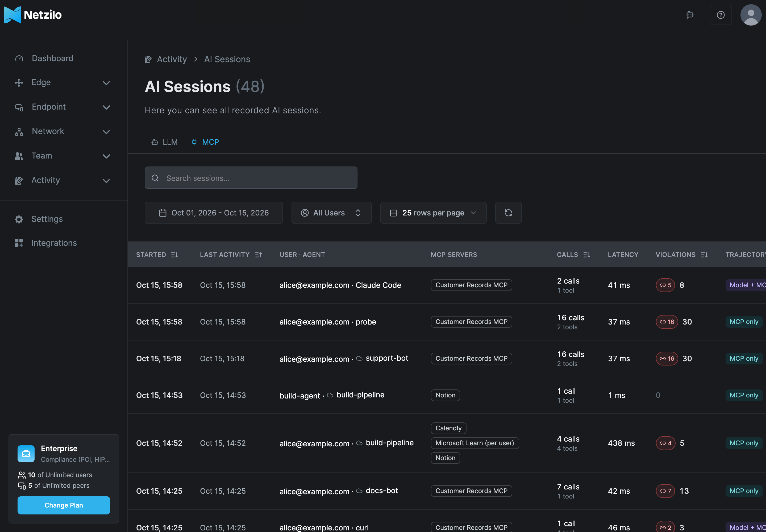This screenshot has height=532, width=766.
Task: Click the violation badge 5 in Claude Code row
Action: click(665, 285)
